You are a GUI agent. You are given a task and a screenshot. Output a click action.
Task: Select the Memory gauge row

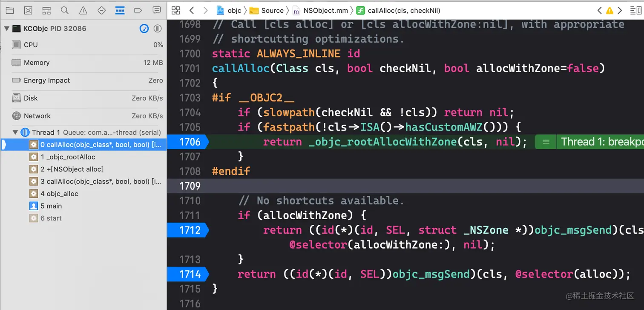point(83,63)
